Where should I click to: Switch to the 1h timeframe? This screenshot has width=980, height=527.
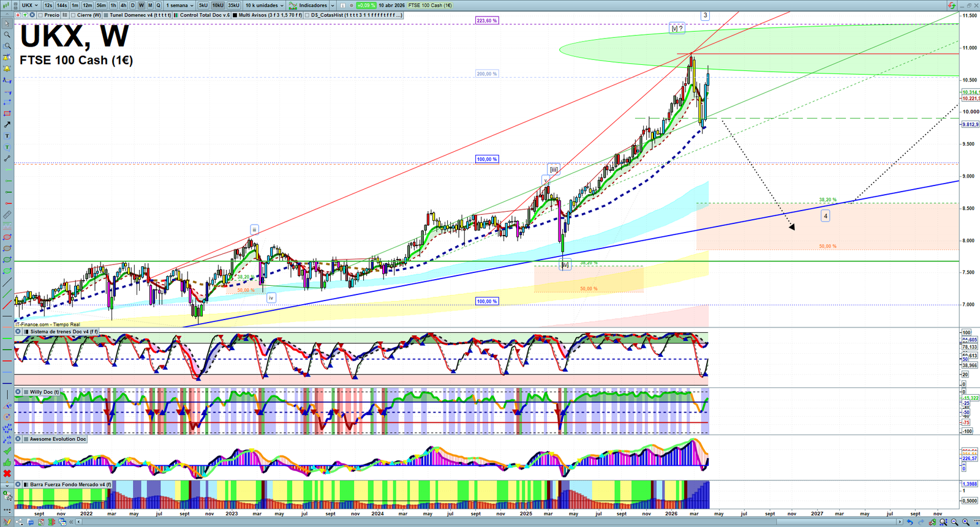click(113, 6)
